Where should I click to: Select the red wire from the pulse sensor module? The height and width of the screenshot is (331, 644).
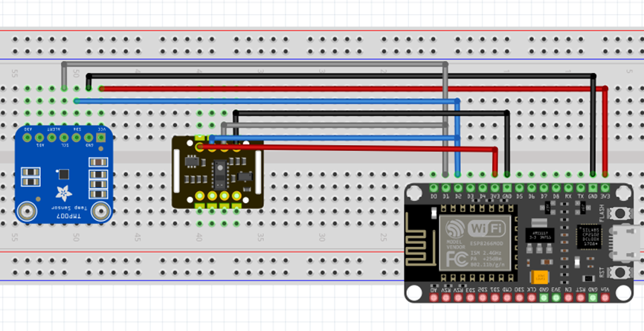coord(347,147)
